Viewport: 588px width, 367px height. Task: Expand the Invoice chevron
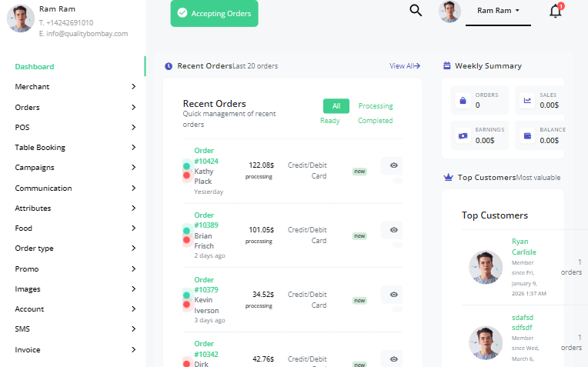[133, 350]
